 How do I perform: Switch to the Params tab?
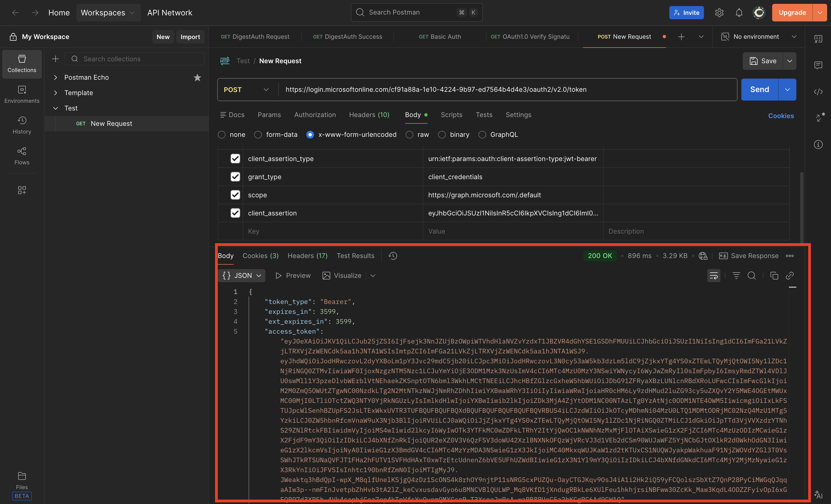click(x=269, y=115)
